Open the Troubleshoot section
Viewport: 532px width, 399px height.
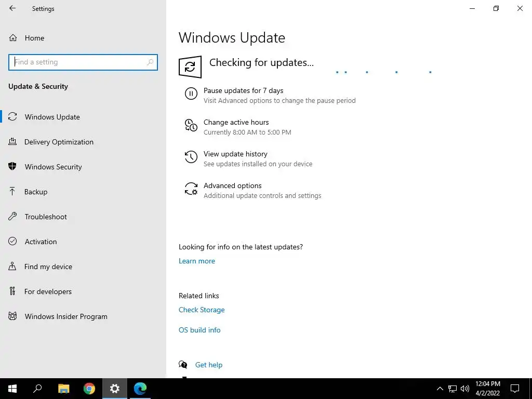coord(83,217)
